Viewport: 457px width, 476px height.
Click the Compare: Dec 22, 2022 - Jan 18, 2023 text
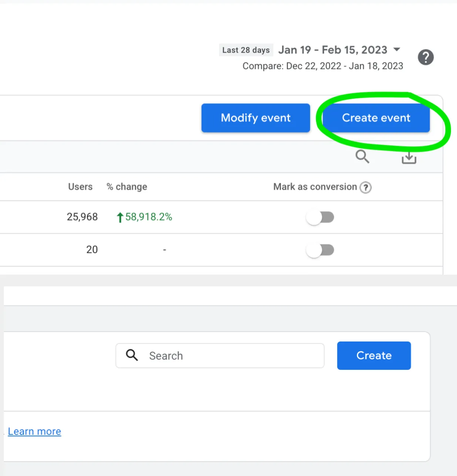point(323,66)
